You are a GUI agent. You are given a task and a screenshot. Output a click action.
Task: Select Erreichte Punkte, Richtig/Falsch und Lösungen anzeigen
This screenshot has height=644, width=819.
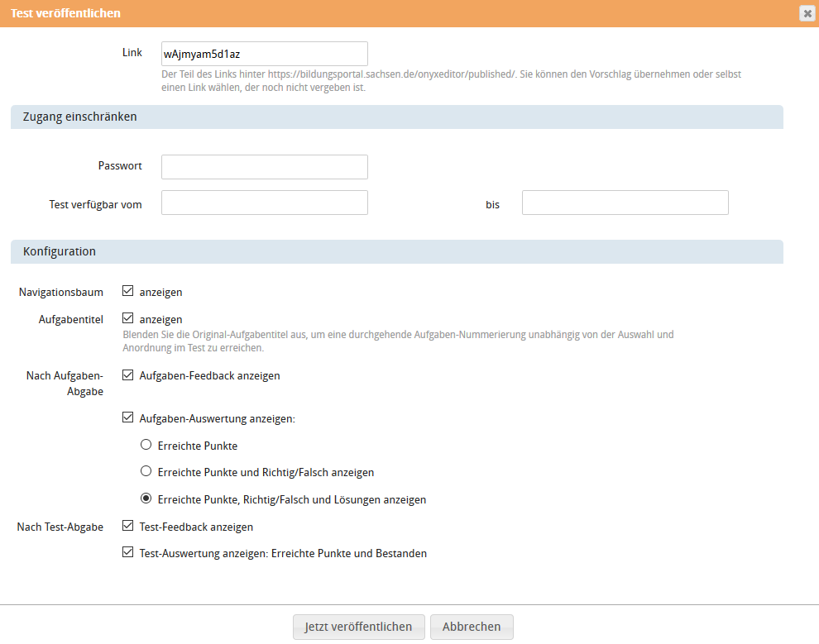(x=146, y=499)
